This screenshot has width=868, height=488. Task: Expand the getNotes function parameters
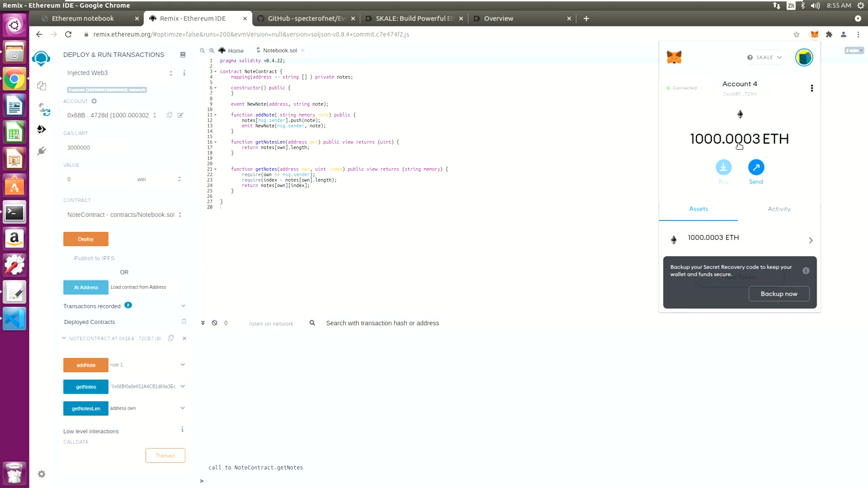coord(182,386)
